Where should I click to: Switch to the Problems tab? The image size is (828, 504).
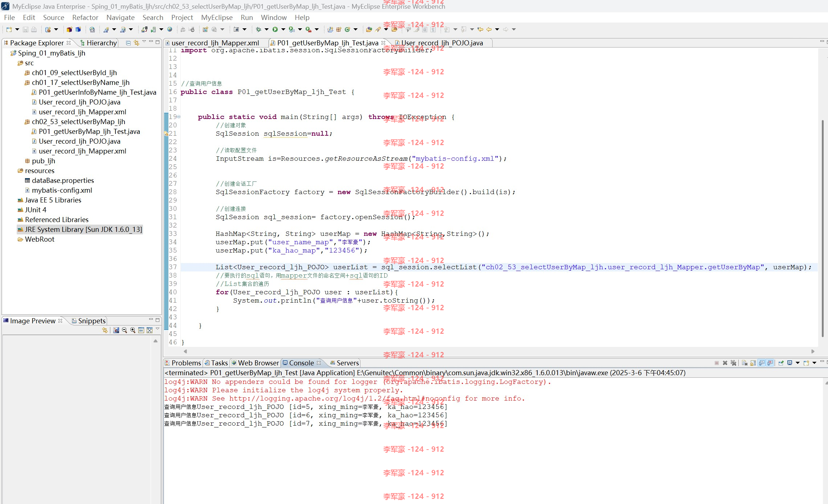tap(183, 363)
